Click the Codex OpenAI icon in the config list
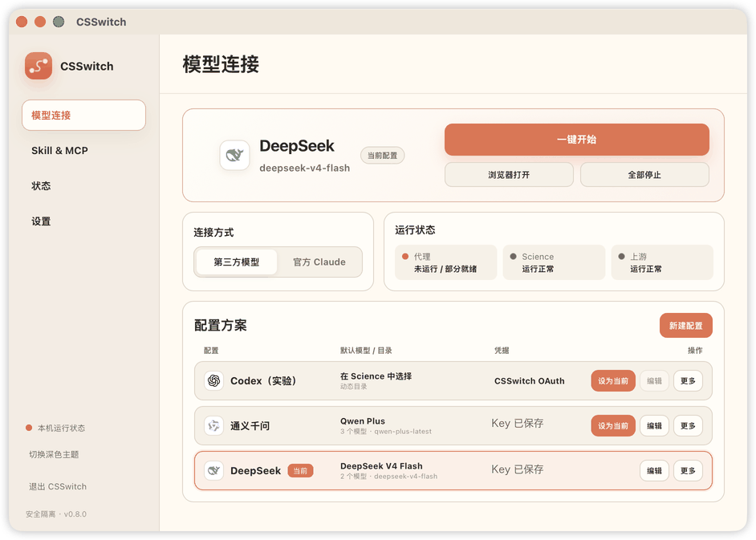Viewport: 756px width, 540px height. coord(213,381)
